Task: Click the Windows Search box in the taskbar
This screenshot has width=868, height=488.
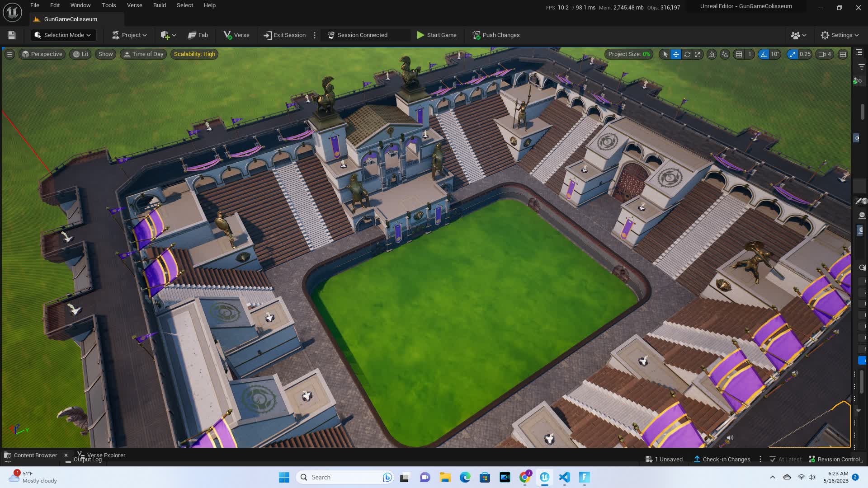Action: pyautogui.click(x=344, y=477)
